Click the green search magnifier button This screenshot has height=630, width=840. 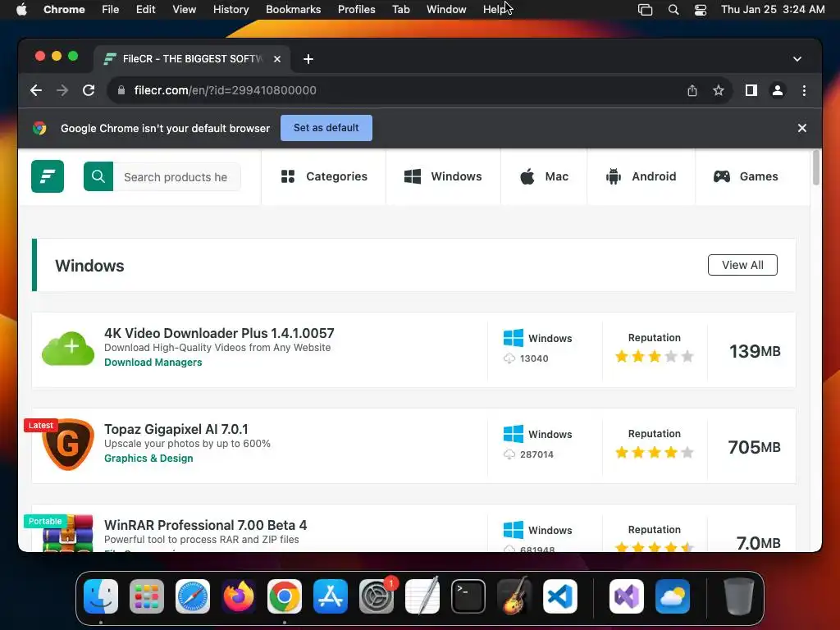(98, 176)
